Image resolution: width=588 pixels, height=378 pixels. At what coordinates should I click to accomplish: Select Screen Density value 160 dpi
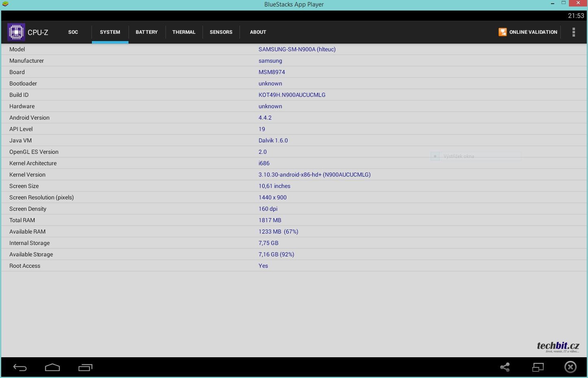click(268, 209)
